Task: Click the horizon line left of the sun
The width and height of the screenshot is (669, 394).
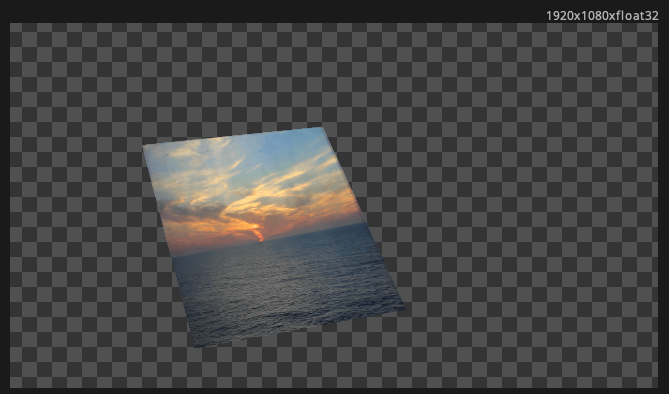Action: tap(213, 249)
